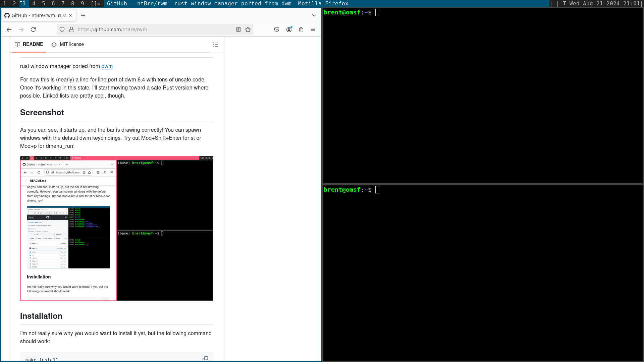Click the Firefox back arrow button

click(9, 29)
